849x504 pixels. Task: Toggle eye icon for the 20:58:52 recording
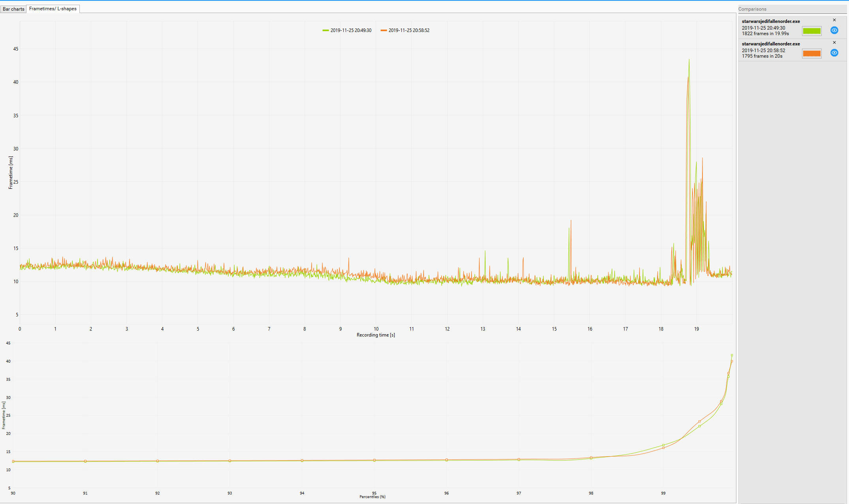click(834, 53)
